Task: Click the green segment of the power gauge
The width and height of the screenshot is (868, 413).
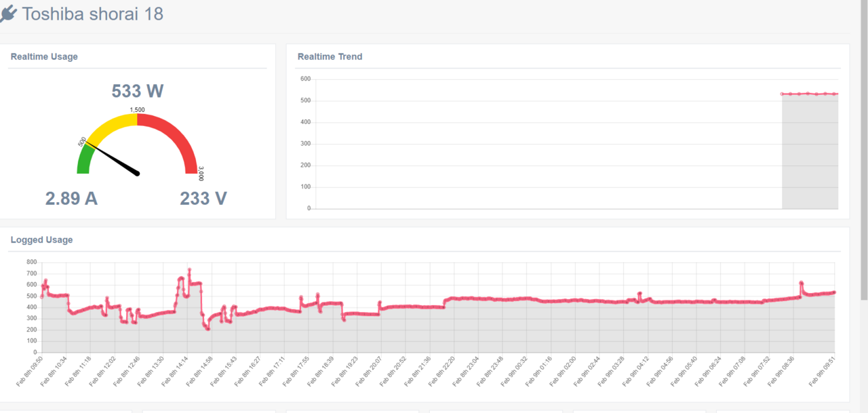Action: tap(85, 159)
